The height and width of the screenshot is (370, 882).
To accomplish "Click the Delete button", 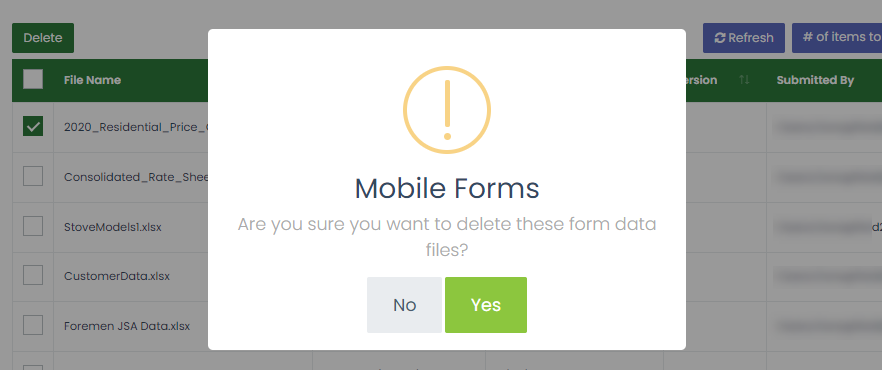I will click(x=43, y=38).
